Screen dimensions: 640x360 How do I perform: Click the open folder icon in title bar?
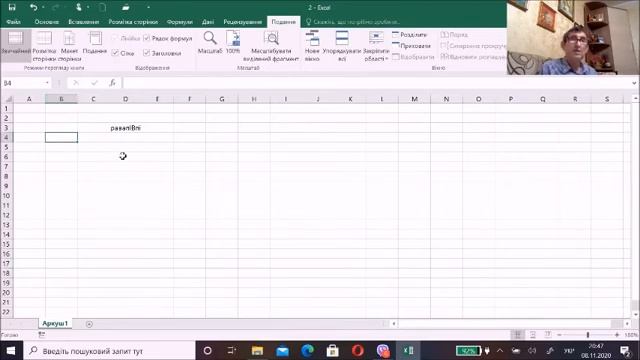click(x=126, y=7)
